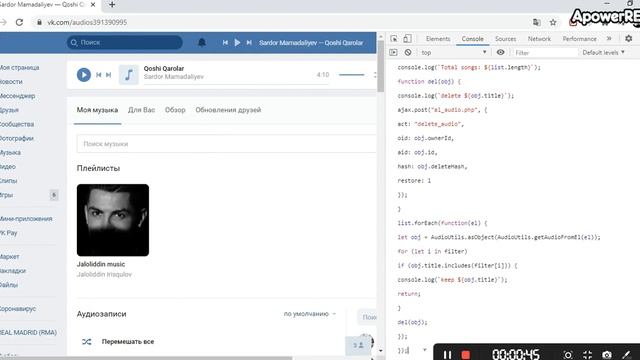Open the Default levels dropdown
The image size is (640, 360).
(603, 52)
